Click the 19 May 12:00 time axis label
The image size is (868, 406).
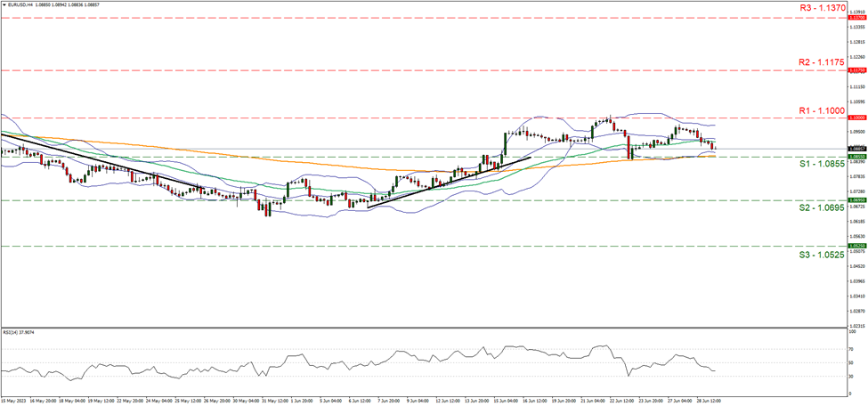pos(101,401)
